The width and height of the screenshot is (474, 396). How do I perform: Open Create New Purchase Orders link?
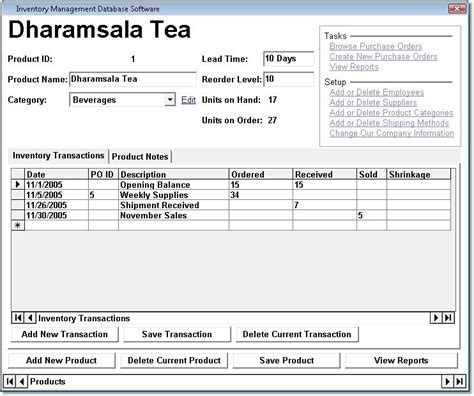383,56
